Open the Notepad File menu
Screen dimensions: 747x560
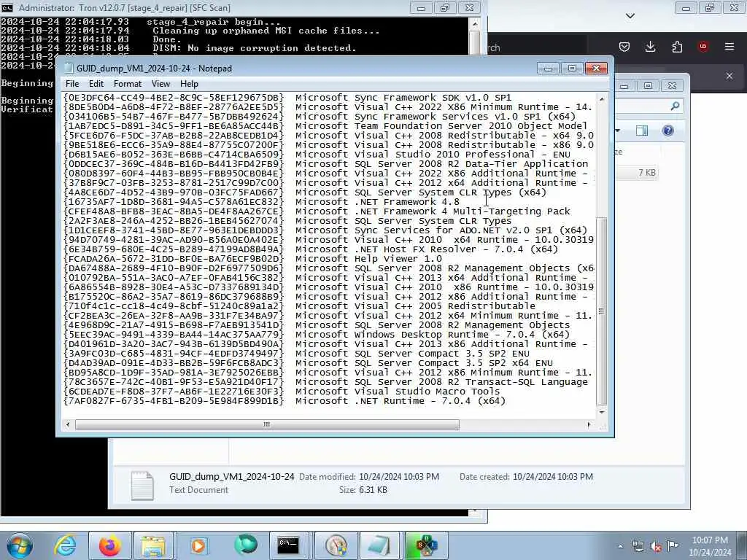[72, 84]
